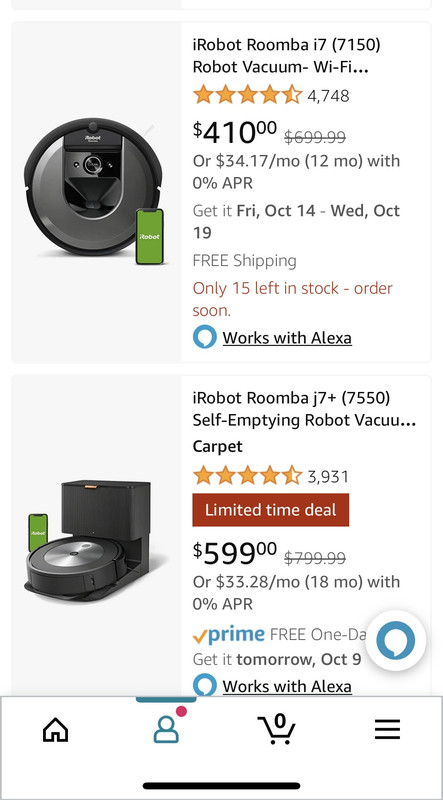Viewport: 443px width, 800px height.
Task: Tap the 4,748 review count
Action: pyautogui.click(x=328, y=96)
